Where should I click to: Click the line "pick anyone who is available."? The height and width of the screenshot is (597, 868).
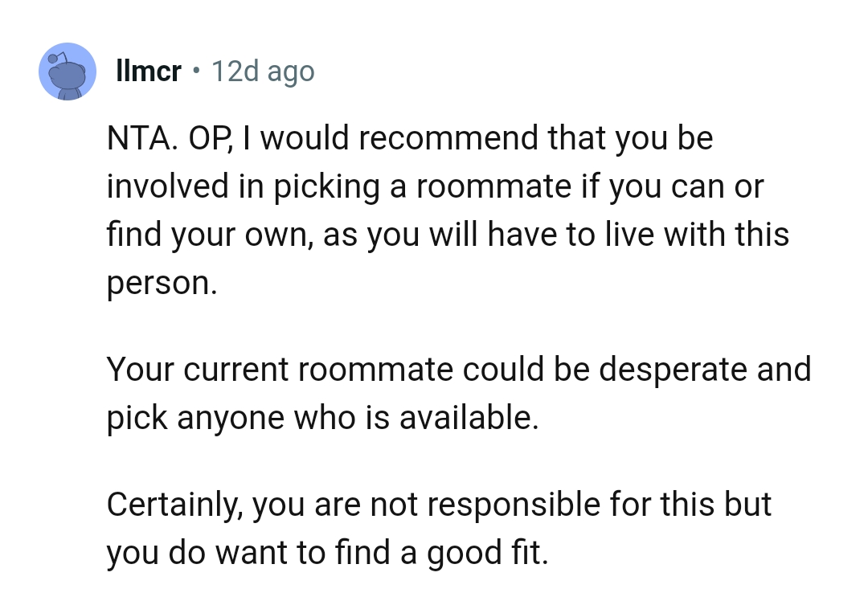point(322,418)
